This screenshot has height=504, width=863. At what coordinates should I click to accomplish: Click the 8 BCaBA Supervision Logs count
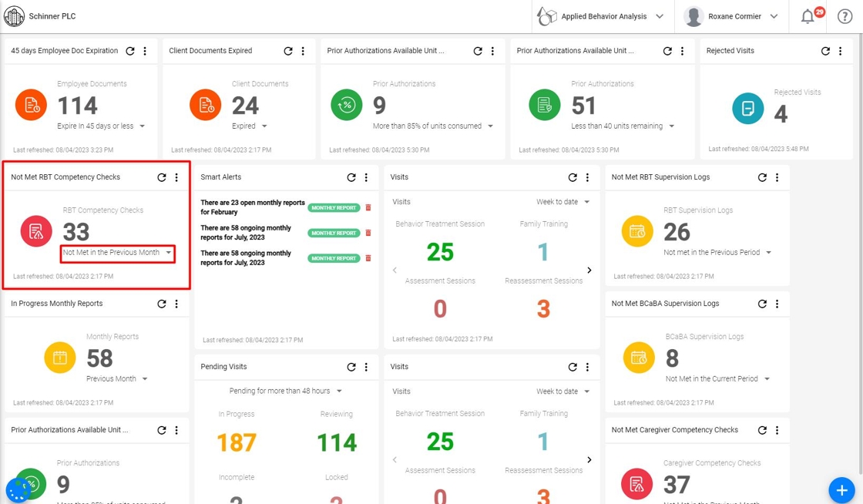672,359
